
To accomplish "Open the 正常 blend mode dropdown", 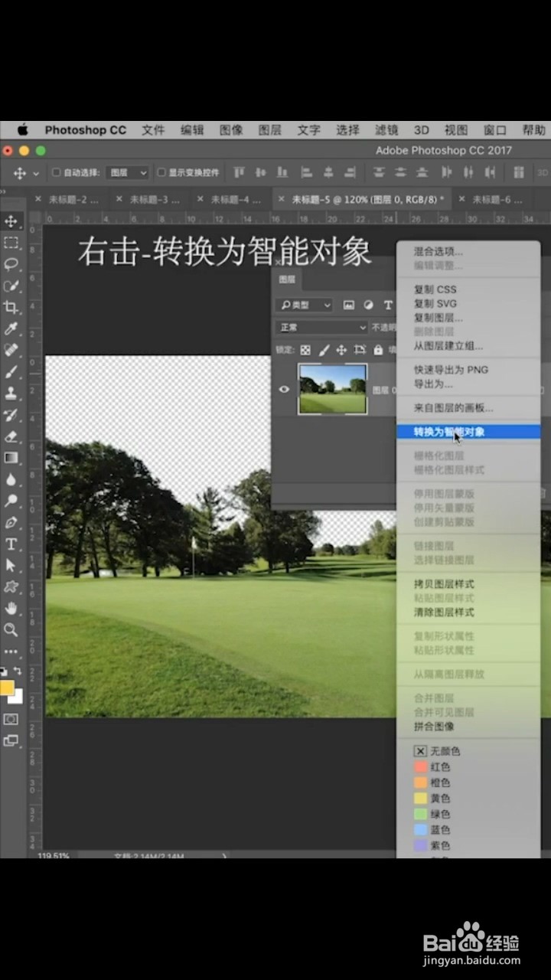I will point(321,328).
